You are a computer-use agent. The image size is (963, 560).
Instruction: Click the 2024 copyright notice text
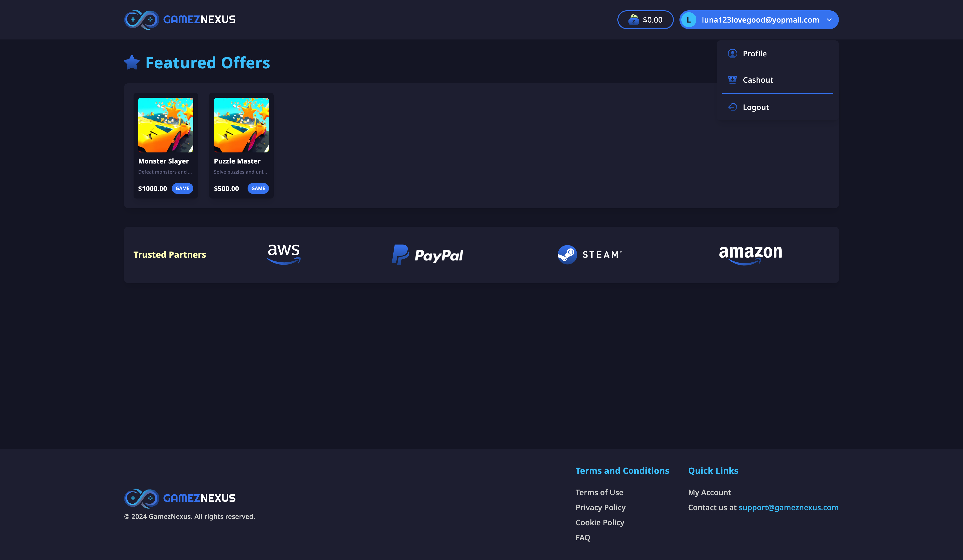click(x=189, y=517)
